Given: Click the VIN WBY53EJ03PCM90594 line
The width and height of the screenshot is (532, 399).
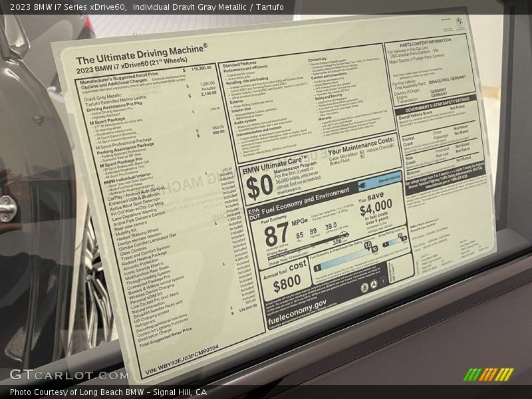Looking at the screenshot, I should (x=182, y=359).
